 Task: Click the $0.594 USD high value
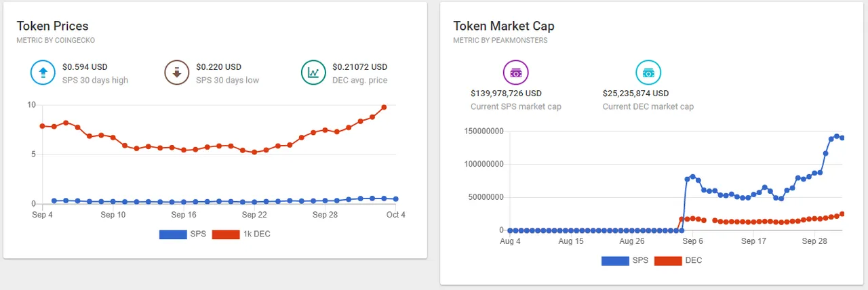(85, 67)
